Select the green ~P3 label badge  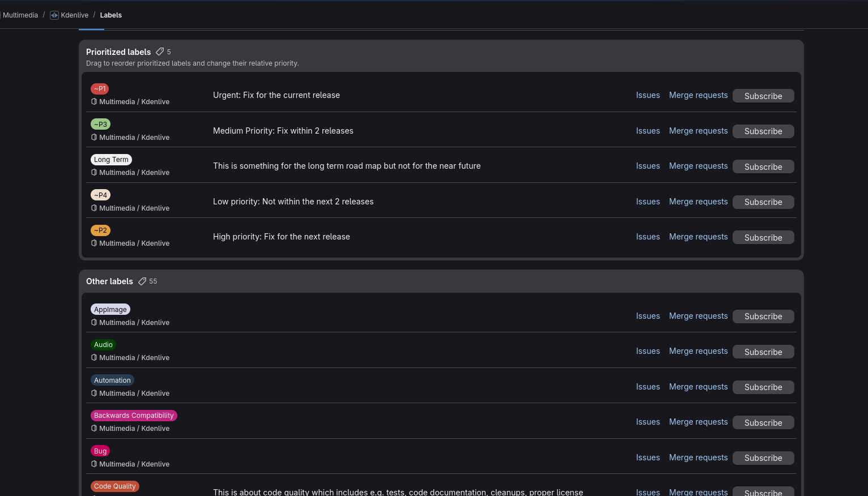(x=100, y=125)
